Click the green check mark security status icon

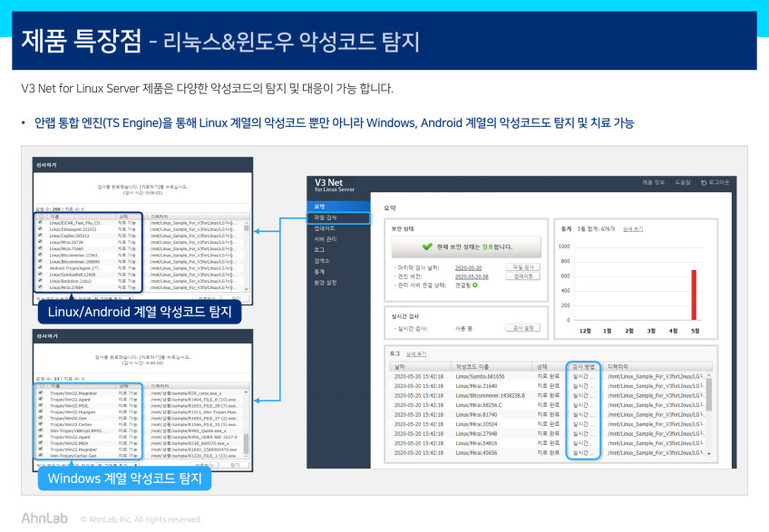[x=427, y=247]
